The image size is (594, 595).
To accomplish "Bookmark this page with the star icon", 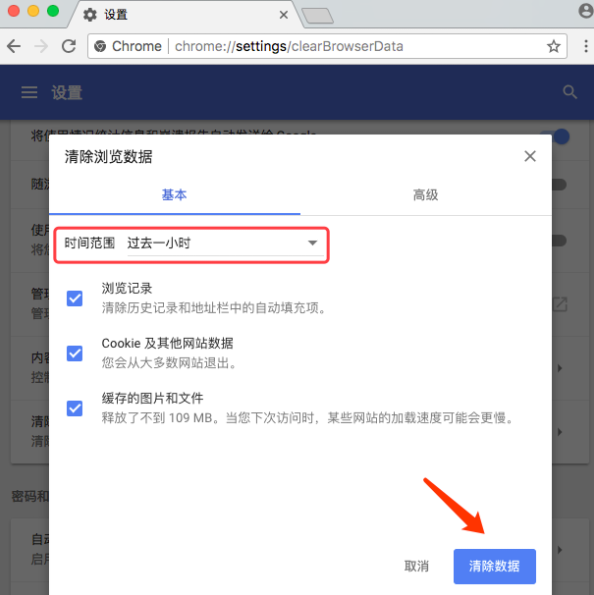I will [553, 46].
